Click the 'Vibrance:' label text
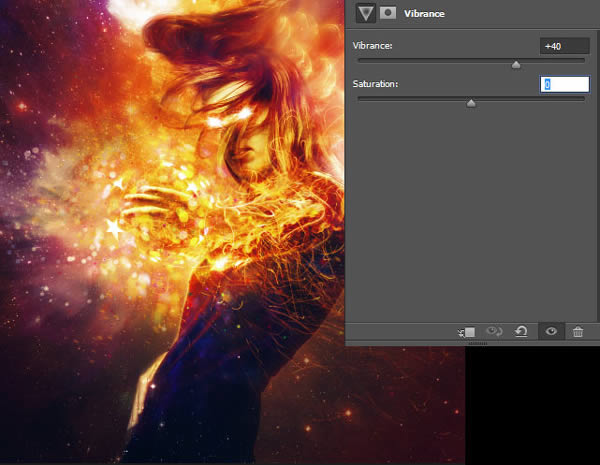This screenshot has width=600, height=465. point(372,46)
